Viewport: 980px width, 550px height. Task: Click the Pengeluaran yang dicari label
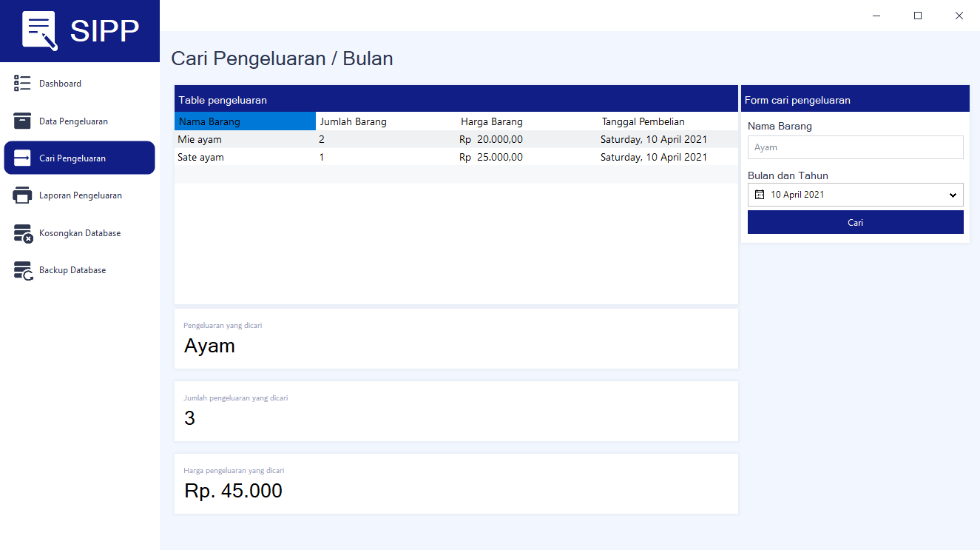(223, 325)
